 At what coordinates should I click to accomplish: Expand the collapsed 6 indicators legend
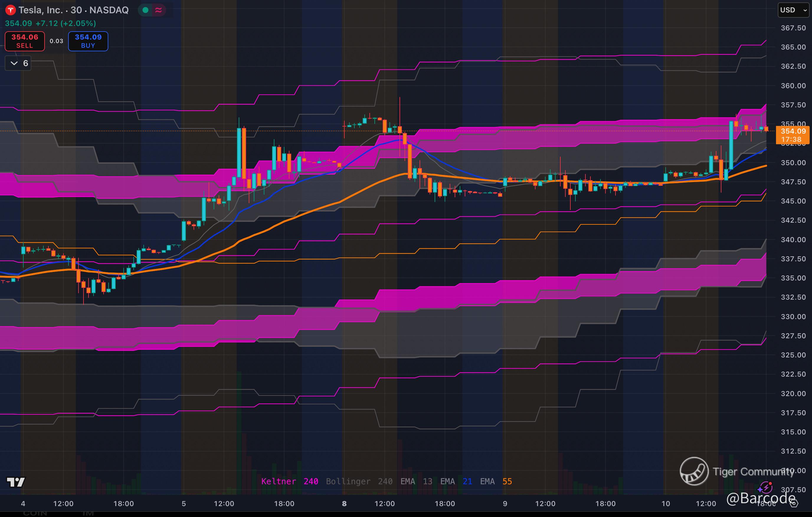pos(18,63)
